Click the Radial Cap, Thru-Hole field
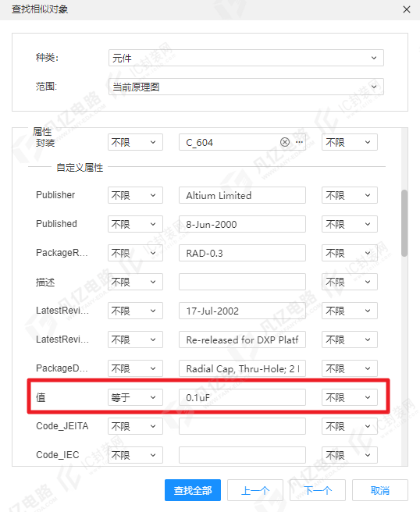This screenshot has width=420, height=512. coord(242,368)
